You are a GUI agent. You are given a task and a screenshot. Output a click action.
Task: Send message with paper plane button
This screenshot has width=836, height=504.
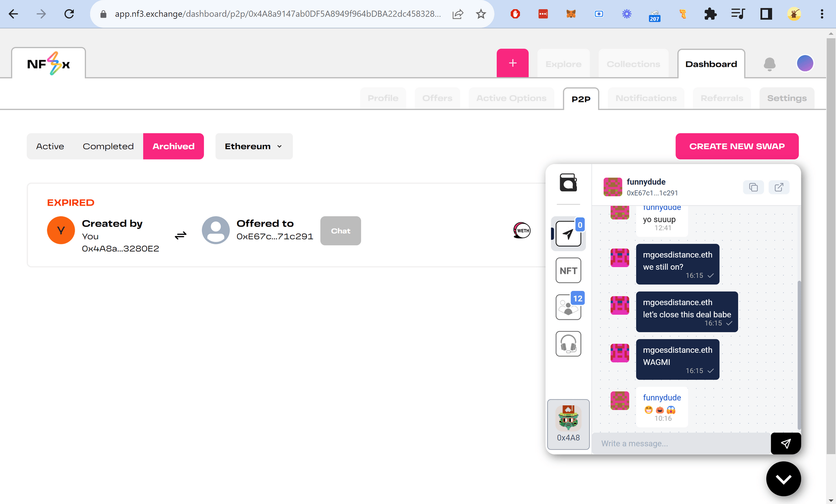785,443
